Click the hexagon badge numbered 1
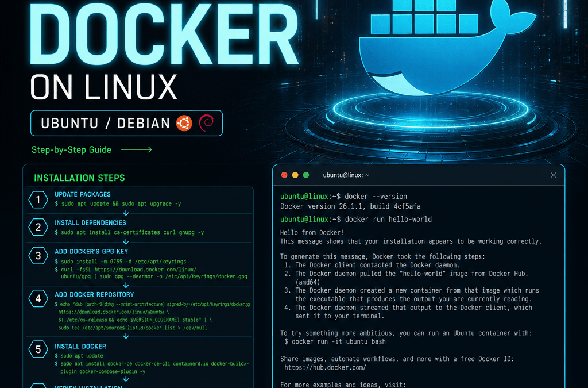 click(x=38, y=199)
